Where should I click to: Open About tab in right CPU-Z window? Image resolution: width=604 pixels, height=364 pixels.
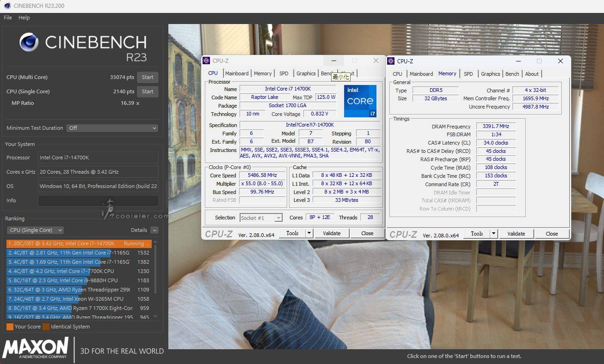(532, 74)
